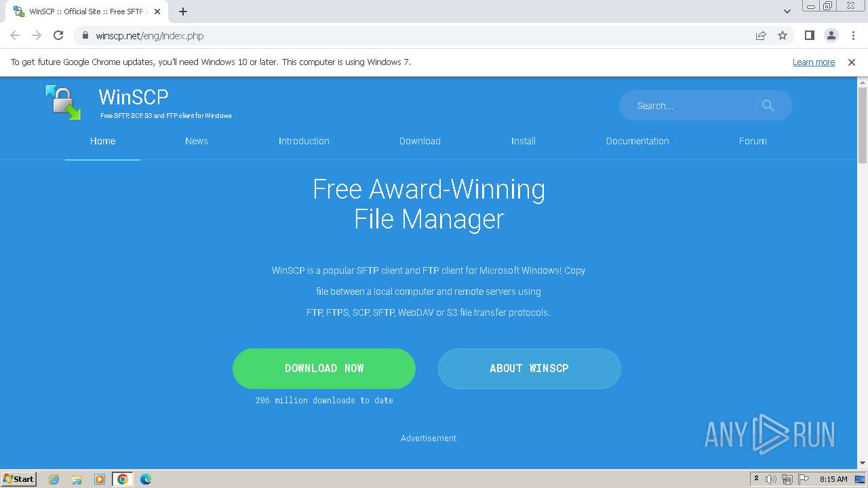
Task: Select the Home navigation item
Action: pyautogui.click(x=103, y=141)
